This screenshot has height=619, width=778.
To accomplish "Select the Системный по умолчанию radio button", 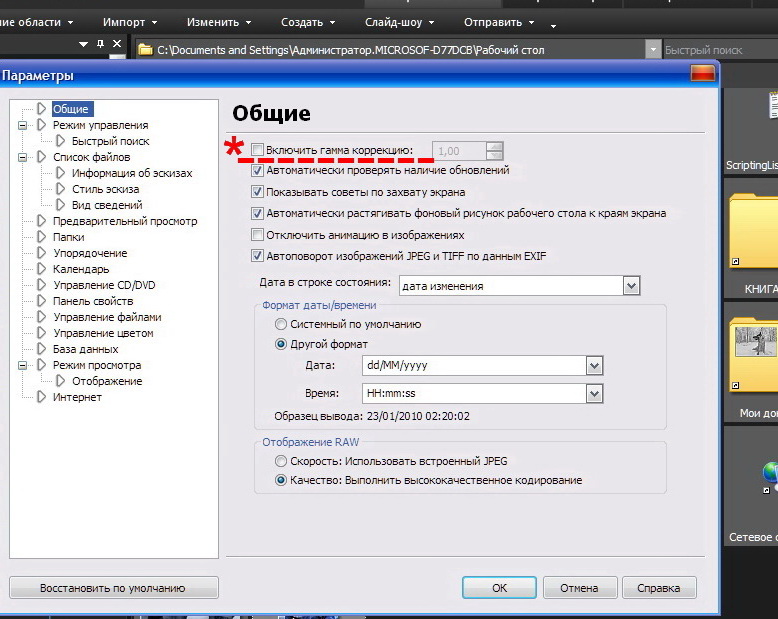I will (x=281, y=324).
